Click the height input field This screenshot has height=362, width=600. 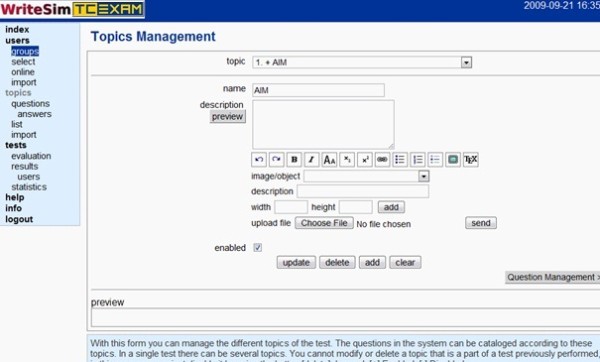[355, 207]
